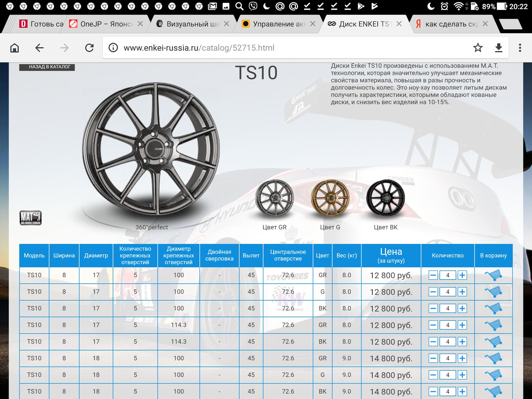Add G 18 row to cart
Viewport: 532px width, 399px height.
click(493, 375)
